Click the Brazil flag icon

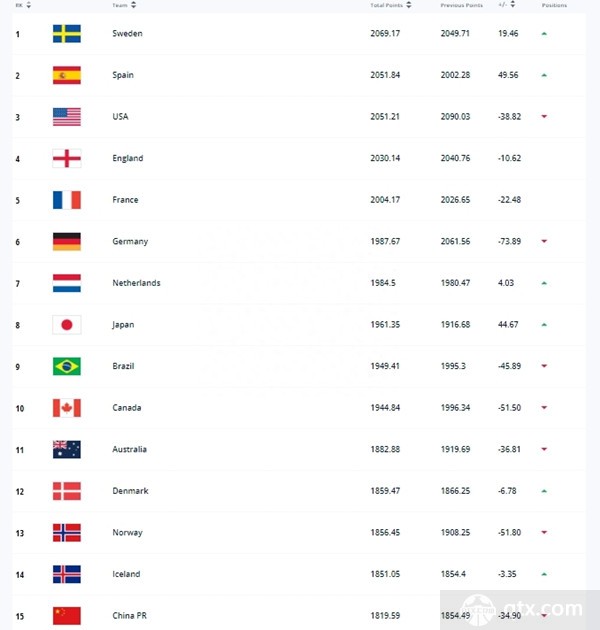tap(67, 366)
